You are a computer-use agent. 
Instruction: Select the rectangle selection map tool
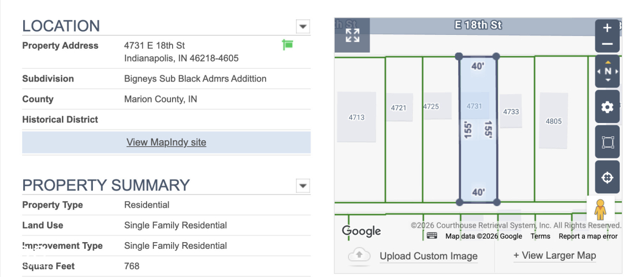[607, 142]
